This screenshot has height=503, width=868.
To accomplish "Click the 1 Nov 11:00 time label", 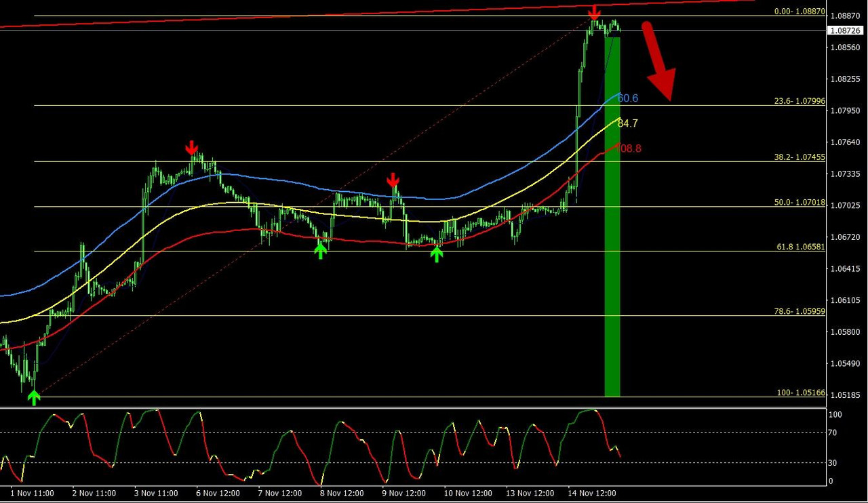I will click(33, 493).
